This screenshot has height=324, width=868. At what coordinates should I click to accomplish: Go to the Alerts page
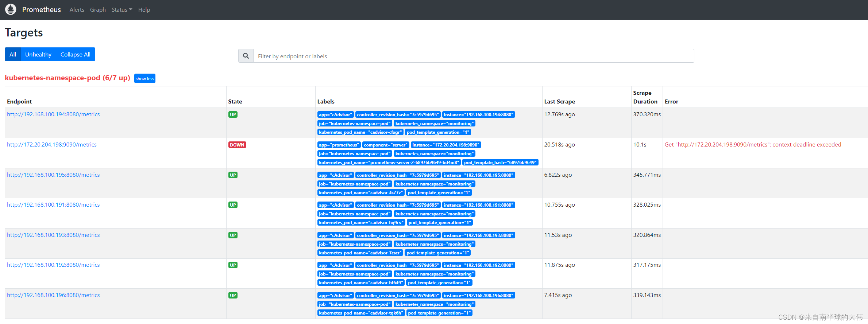77,10
